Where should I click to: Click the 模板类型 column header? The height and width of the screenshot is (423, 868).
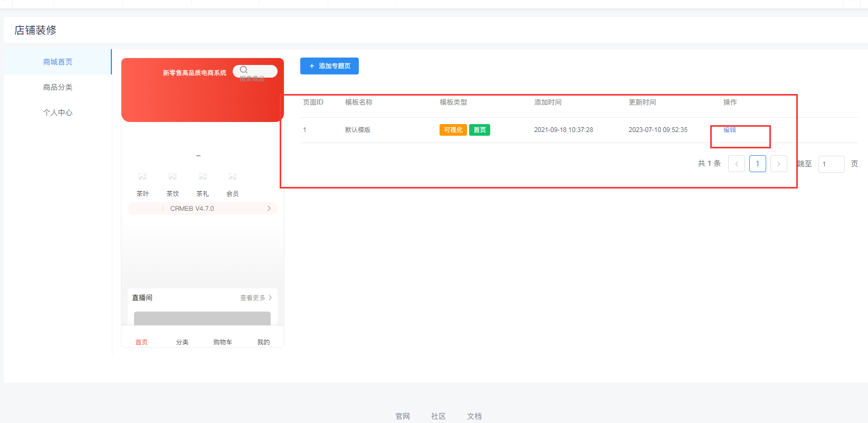[453, 102]
